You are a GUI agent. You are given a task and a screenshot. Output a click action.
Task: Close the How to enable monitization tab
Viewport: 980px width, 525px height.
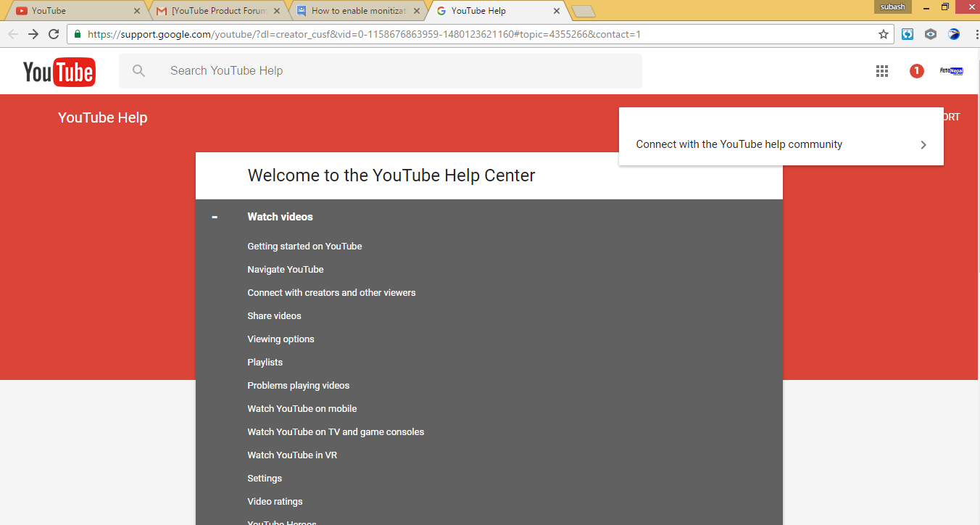tap(417, 11)
